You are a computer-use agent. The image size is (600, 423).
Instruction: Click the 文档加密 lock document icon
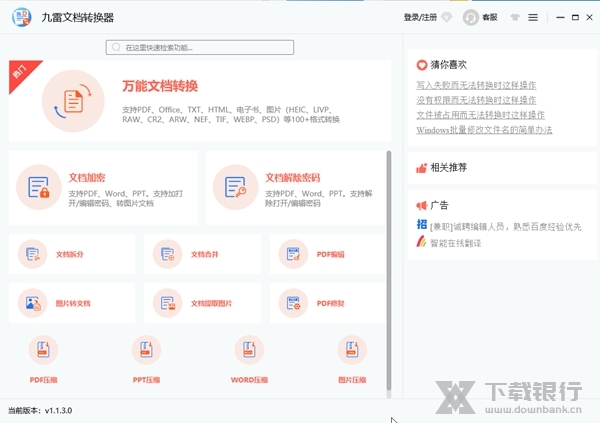39,187
